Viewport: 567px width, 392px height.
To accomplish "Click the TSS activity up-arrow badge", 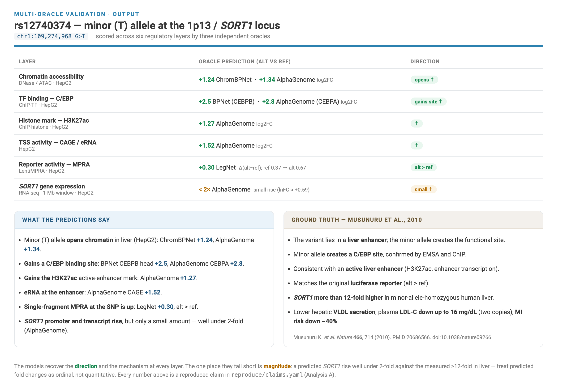I will [x=417, y=145].
